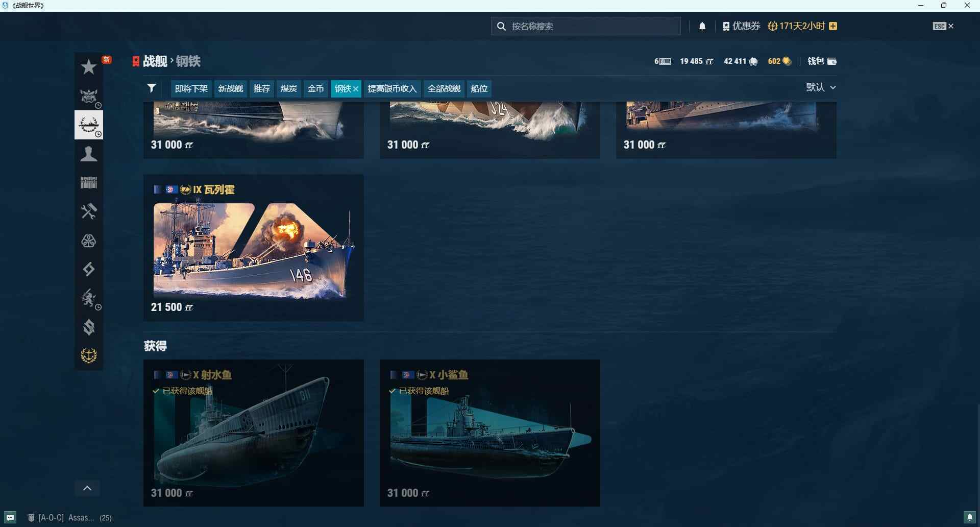Click the X 射水鱼 ship title
The image size is (980, 527).
click(212, 375)
